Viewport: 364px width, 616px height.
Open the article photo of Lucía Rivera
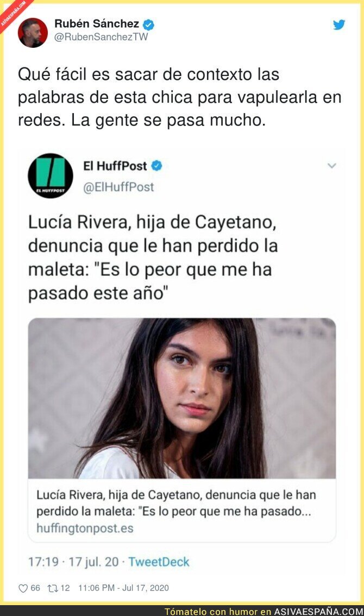coord(182,398)
